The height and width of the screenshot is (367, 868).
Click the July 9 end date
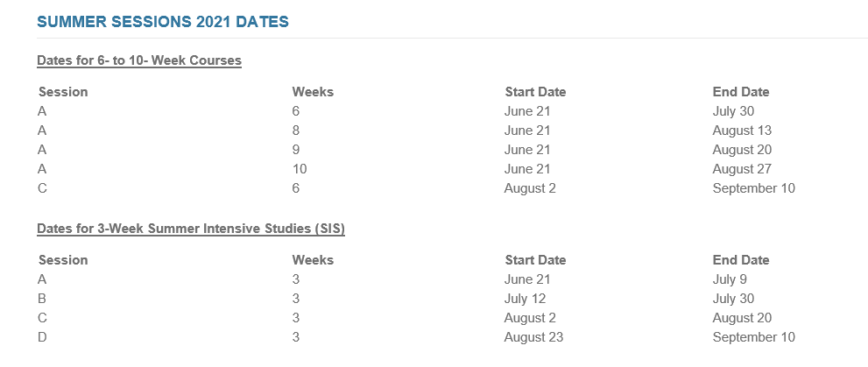pyautogui.click(x=730, y=279)
